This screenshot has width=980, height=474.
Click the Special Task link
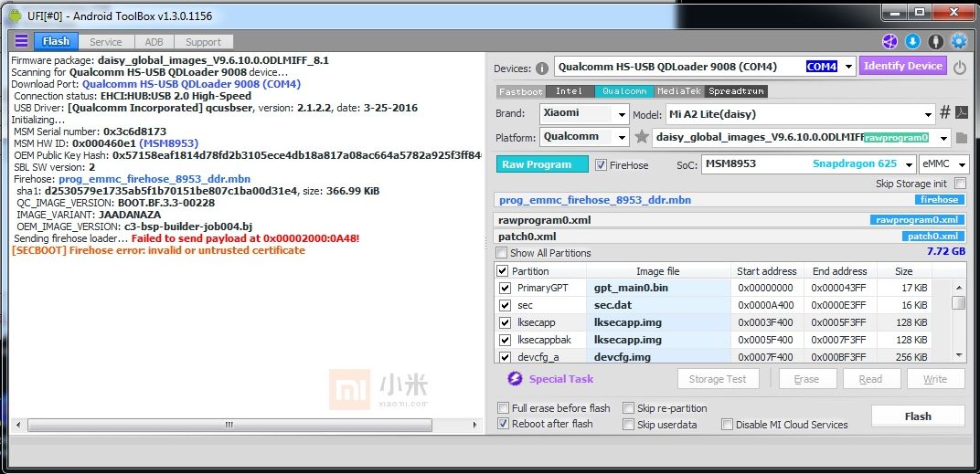coord(561,379)
